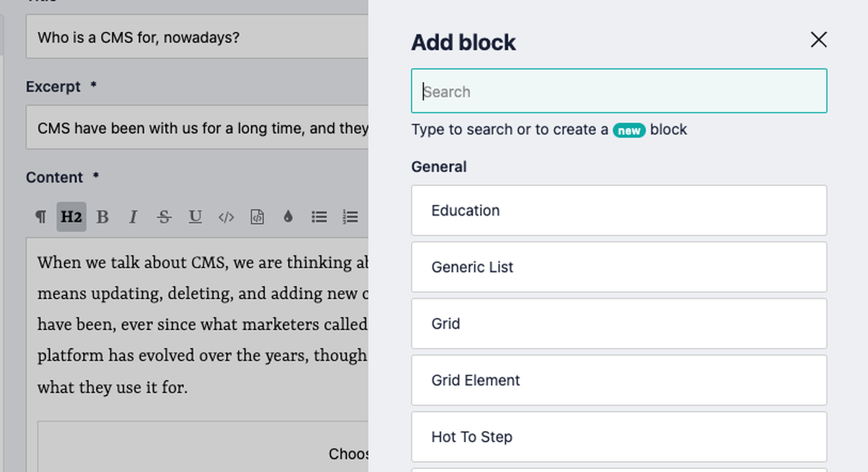Select the Grid block
The width and height of the screenshot is (868, 472).
(x=618, y=323)
